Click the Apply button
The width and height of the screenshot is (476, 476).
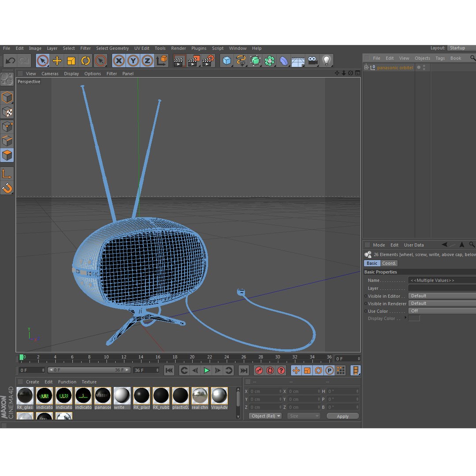tap(343, 416)
